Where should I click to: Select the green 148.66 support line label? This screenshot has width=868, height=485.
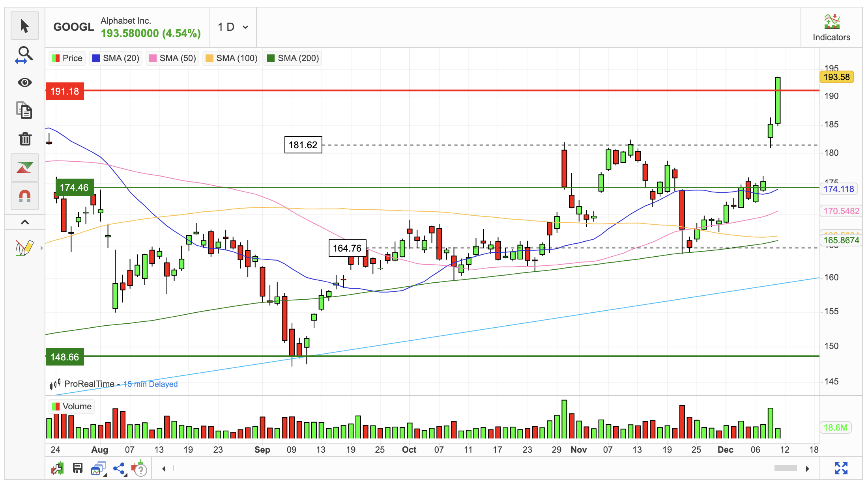65,357
